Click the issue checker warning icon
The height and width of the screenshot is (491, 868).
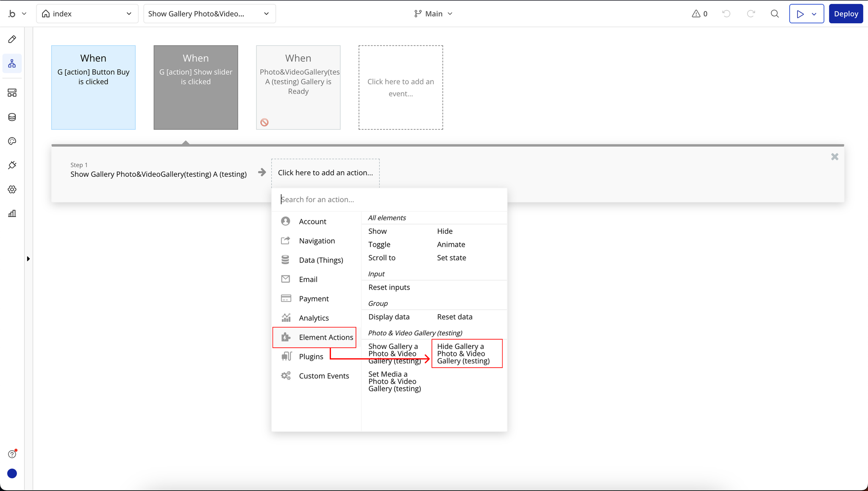696,14
